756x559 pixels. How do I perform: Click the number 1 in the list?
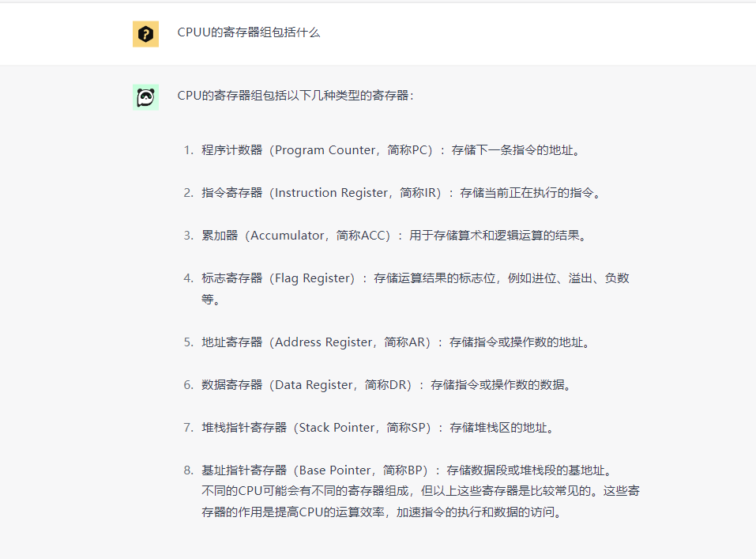(185, 150)
